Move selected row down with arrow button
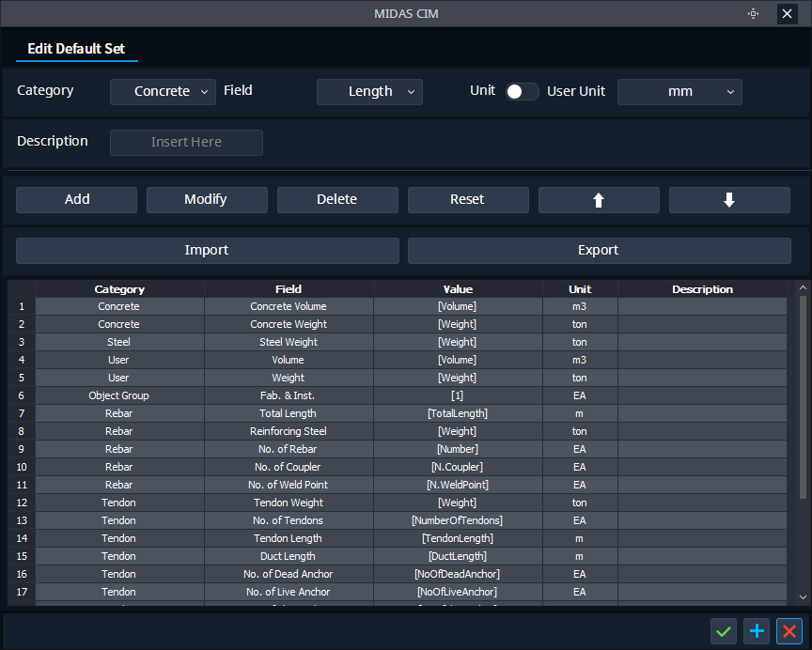The image size is (812, 650). (729, 200)
